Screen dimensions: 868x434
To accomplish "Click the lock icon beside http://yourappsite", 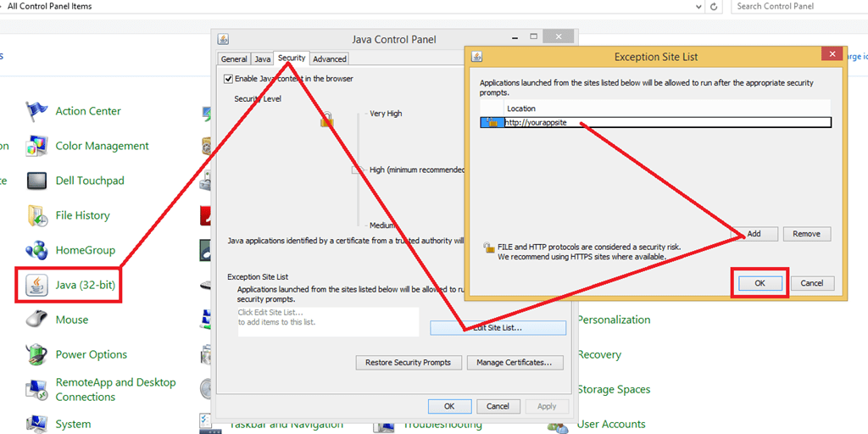I will [x=492, y=122].
